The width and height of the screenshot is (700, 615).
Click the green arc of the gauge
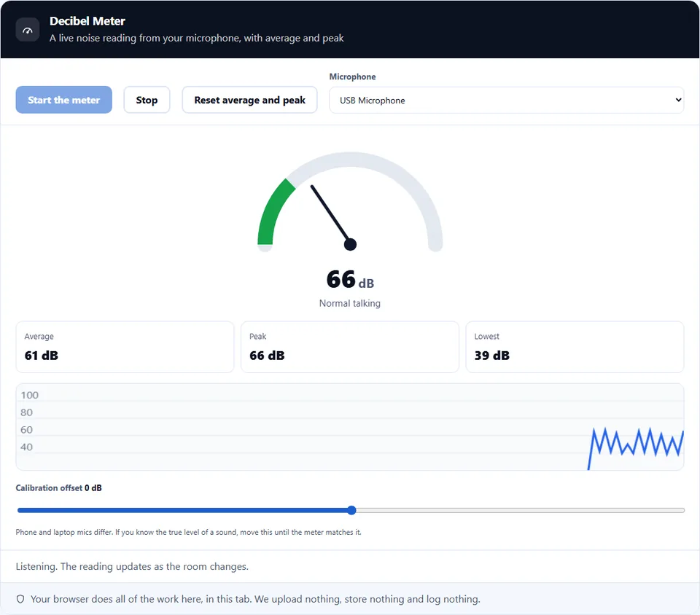tap(273, 210)
